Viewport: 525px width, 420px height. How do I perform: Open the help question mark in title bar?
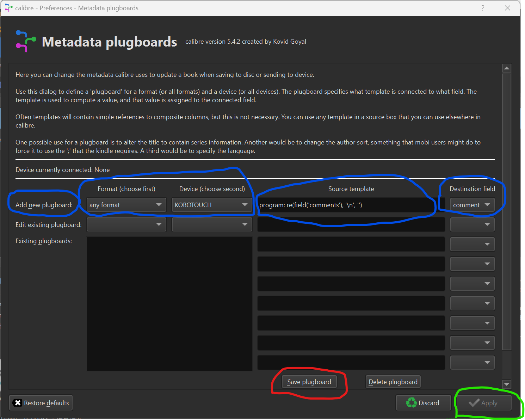483,8
